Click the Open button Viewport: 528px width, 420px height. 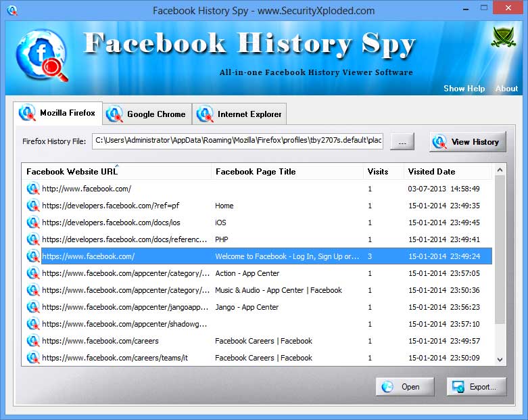(405, 387)
